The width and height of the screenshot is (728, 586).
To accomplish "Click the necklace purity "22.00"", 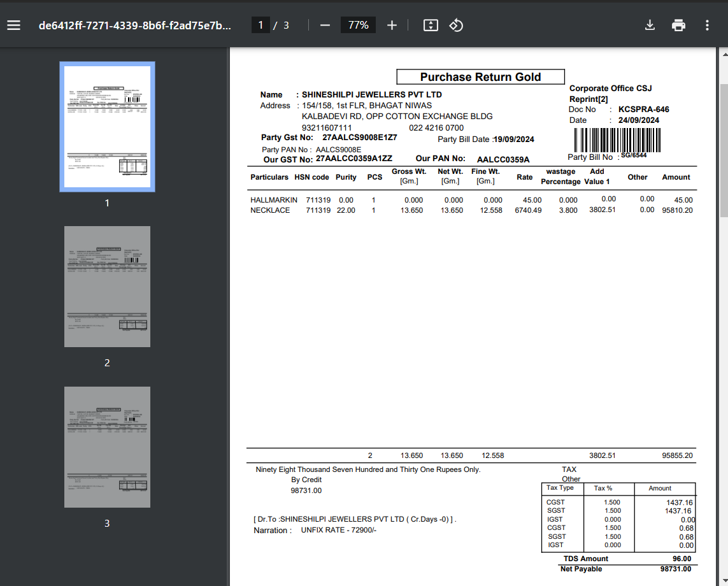I will [x=346, y=210].
